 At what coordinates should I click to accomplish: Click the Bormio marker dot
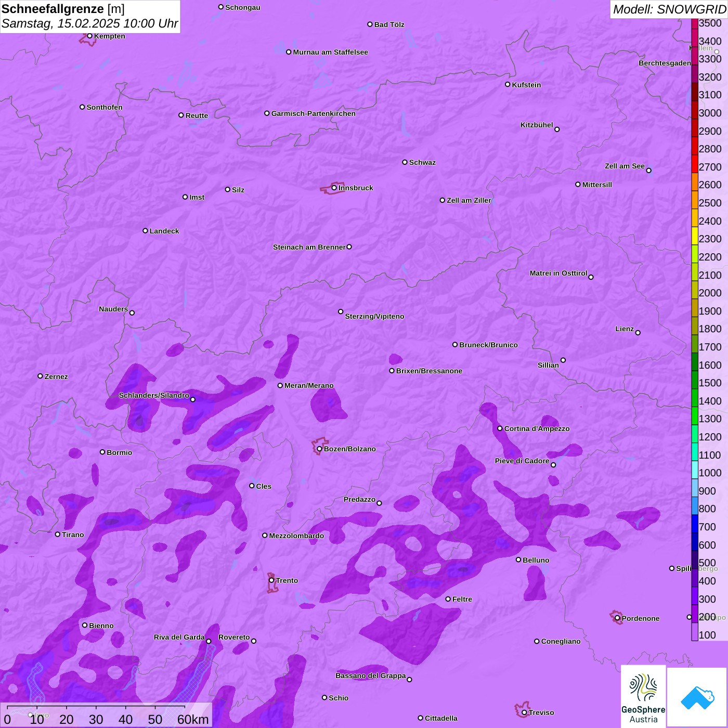click(x=102, y=452)
